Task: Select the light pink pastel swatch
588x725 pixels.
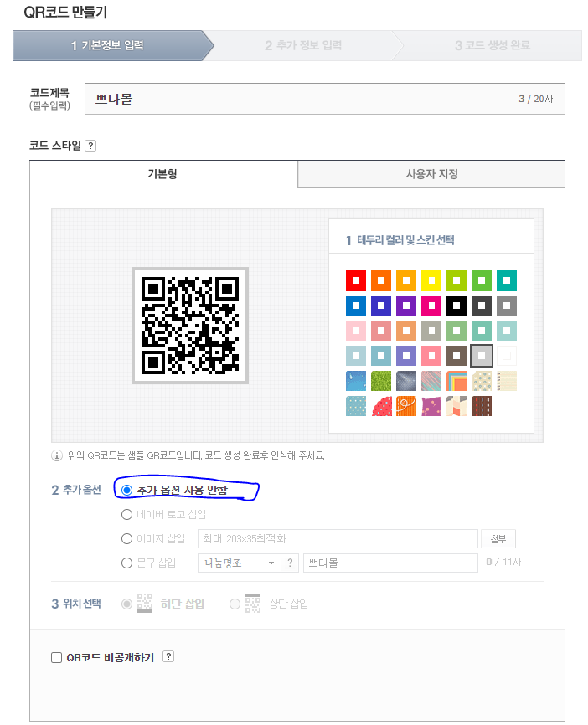Action: pos(356,331)
